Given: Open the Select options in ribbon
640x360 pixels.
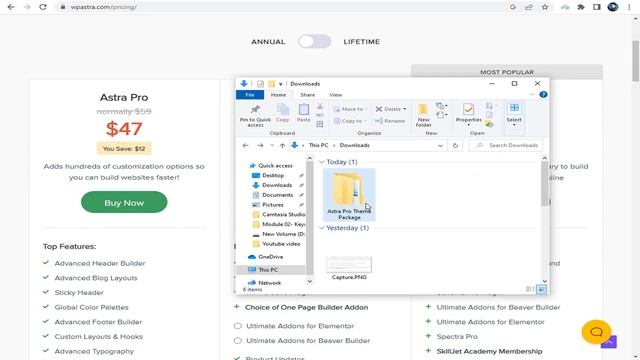Looking at the screenshot, I should [514, 114].
